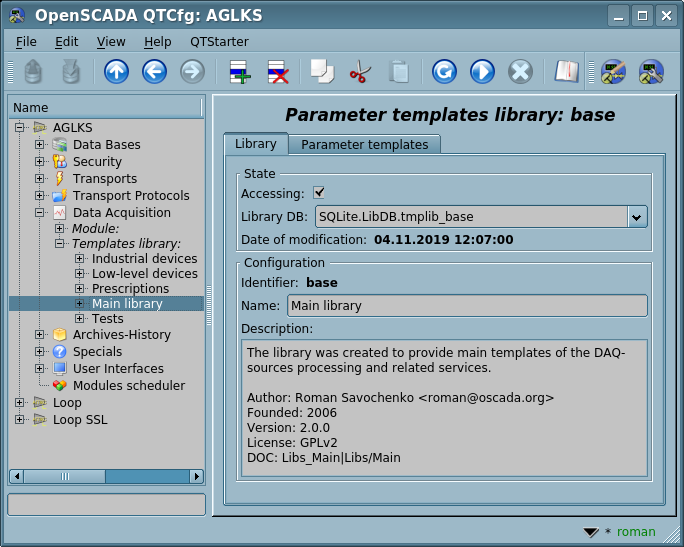The width and height of the screenshot is (684, 547).
Task: Expand the Industrial devices node
Action: 79,259
